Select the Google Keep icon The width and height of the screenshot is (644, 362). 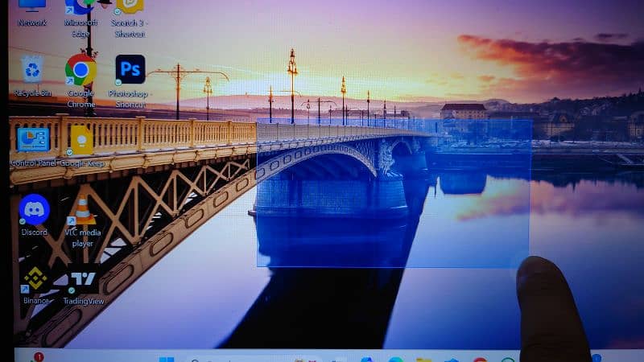[80, 140]
